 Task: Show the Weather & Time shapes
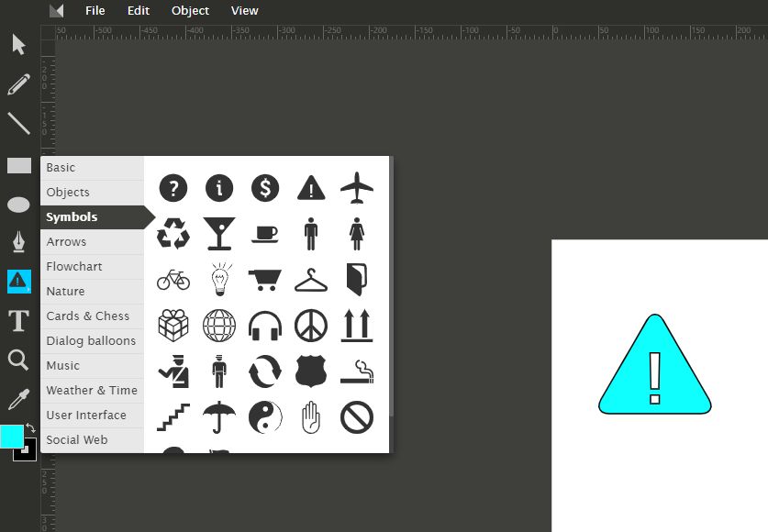[x=92, y=391]
